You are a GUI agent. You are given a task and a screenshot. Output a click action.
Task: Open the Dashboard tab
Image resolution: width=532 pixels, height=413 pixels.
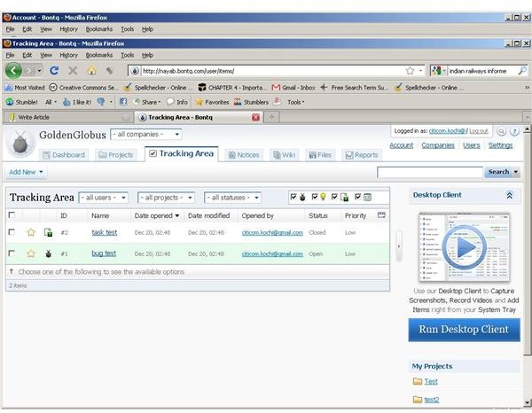[x=64, y=155]
